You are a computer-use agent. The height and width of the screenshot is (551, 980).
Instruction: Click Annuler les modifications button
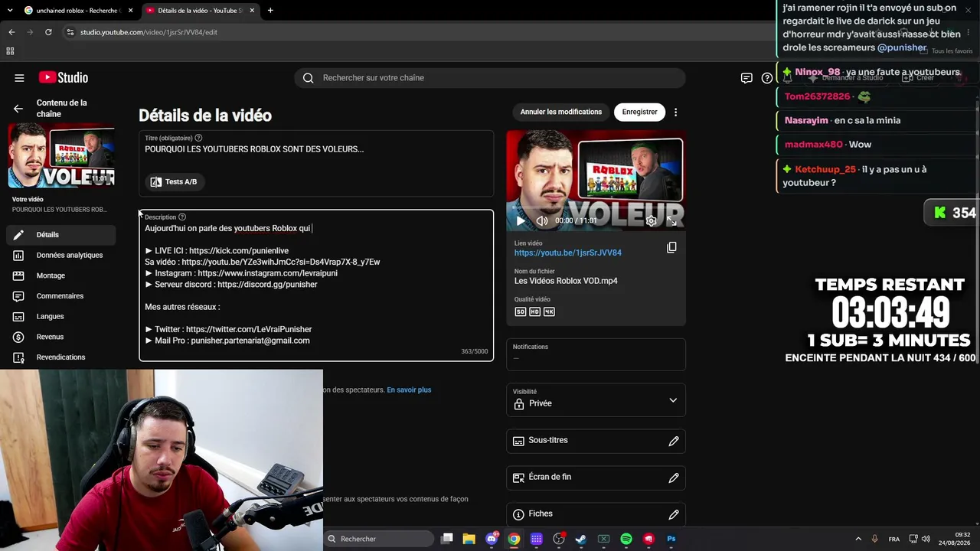[561, 112]
